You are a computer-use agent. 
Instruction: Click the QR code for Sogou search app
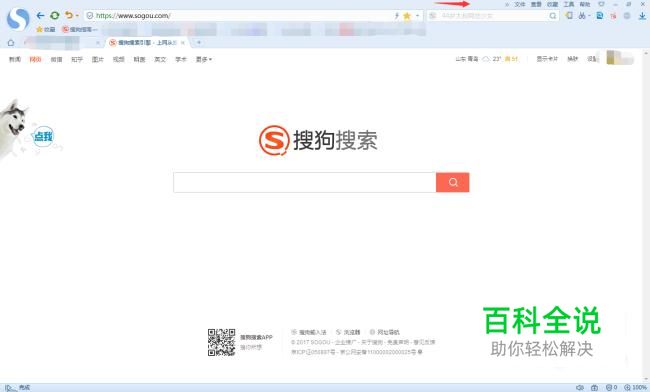click(221, 342)
